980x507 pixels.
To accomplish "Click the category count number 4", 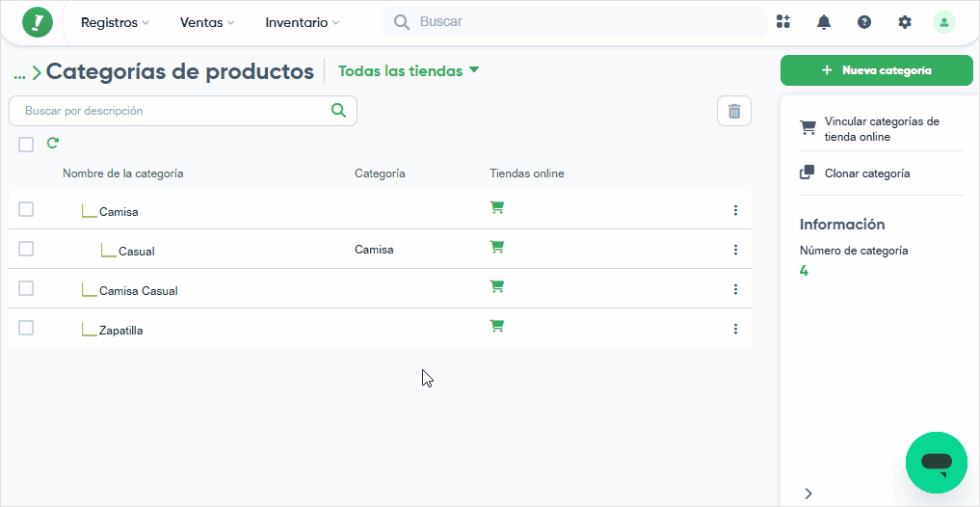I will [x=804, y=271].
